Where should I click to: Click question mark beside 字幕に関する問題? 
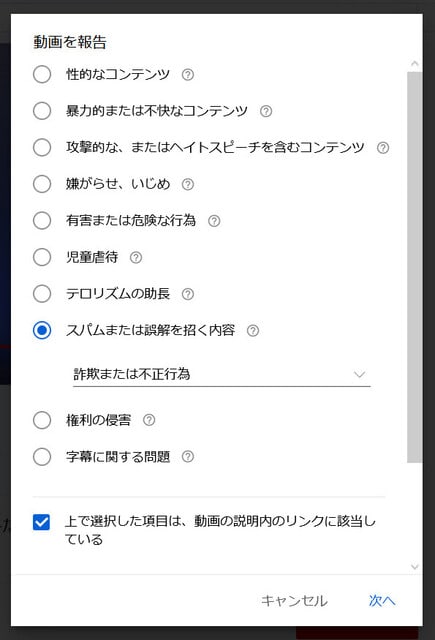coord(187,457)
